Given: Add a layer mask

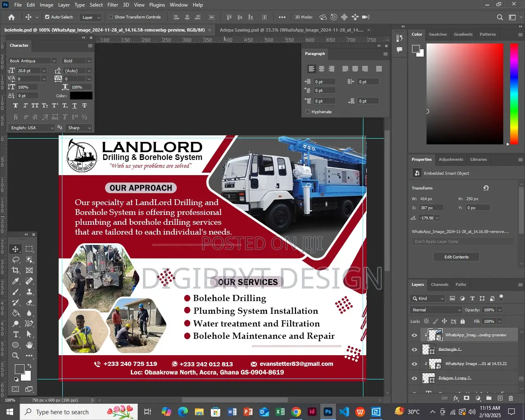Looking at the screenshot, I should [x=466, y=398].
